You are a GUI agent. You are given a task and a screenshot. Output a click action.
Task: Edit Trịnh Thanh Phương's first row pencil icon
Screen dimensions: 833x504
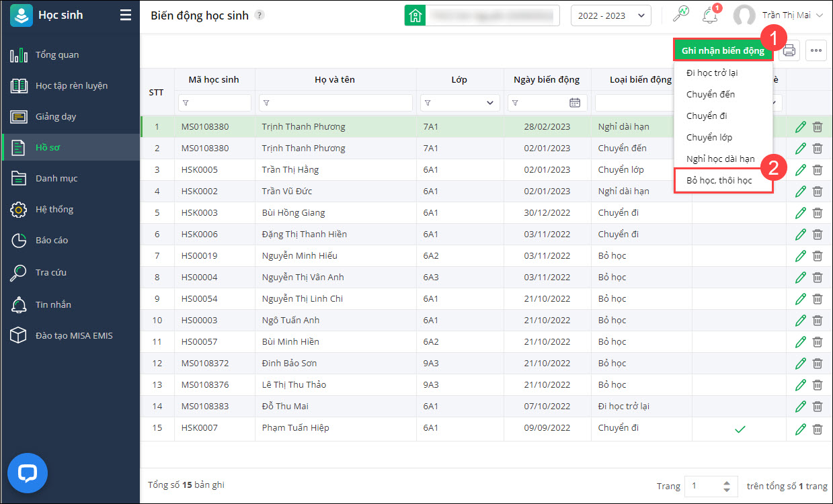tap(800, 127)
